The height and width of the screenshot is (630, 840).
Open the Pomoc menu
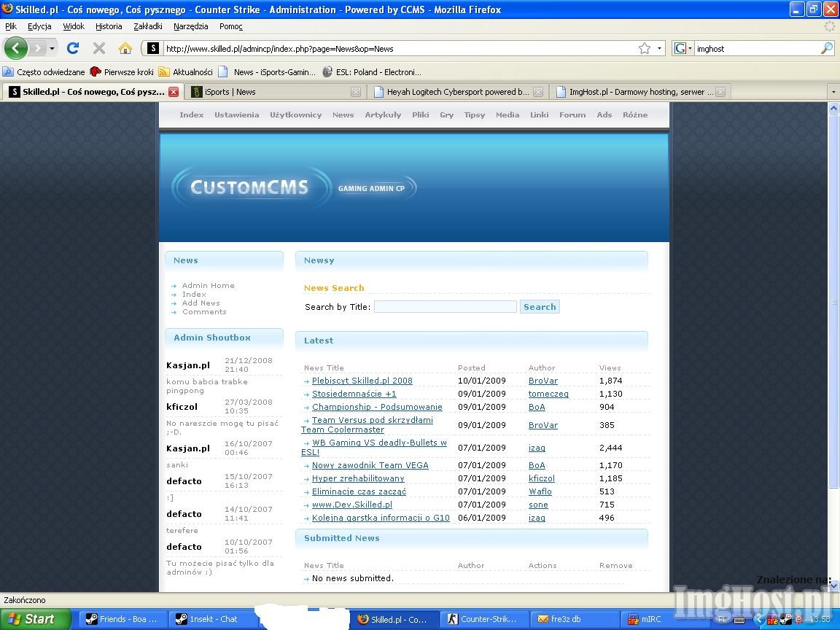[231, 26]
